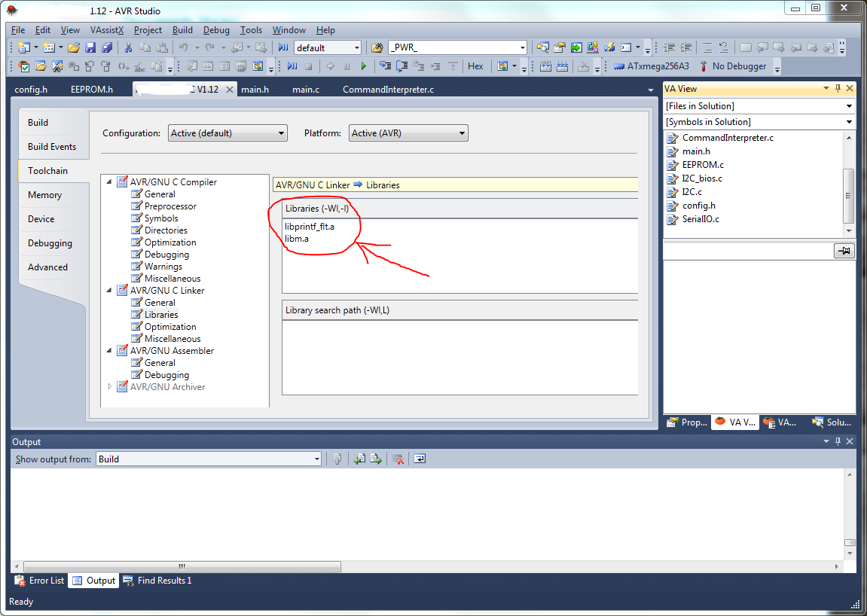Open the Configuration dropdown
Screen dimensions: 867x616
click(227, 133)
